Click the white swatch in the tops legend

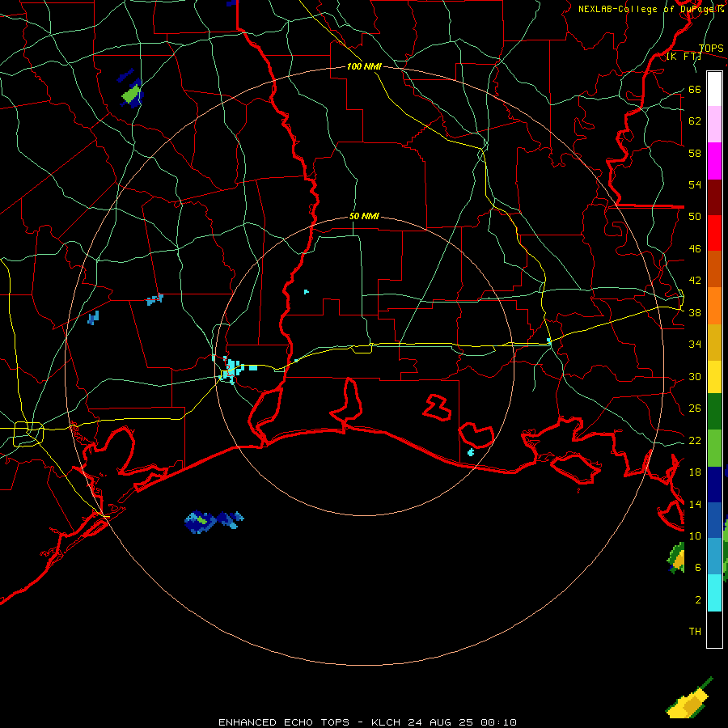pyautogui.click(x=714, y=89)
